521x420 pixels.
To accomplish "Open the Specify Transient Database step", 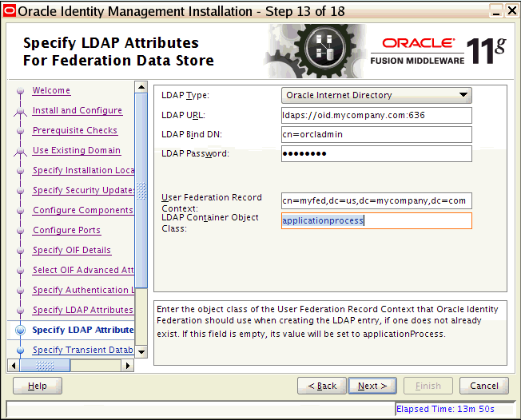I will tap(83, 350).
